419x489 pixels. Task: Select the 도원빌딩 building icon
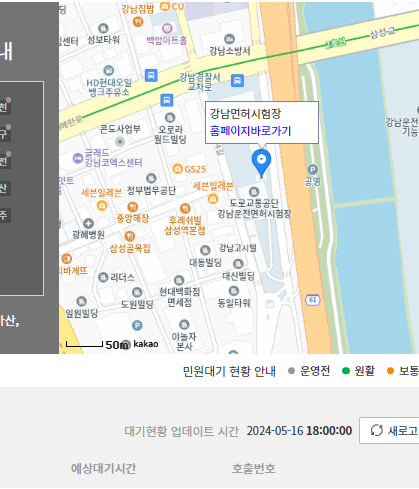[x=137, y=292]
